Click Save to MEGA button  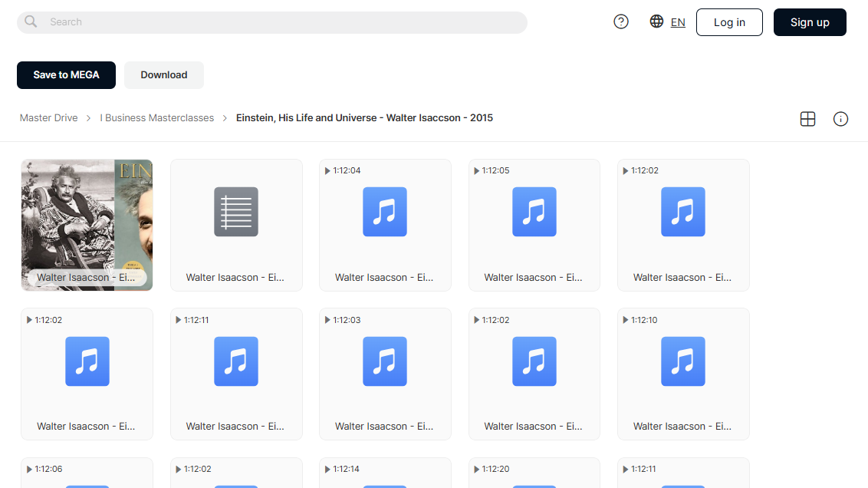tap(67, 74)
